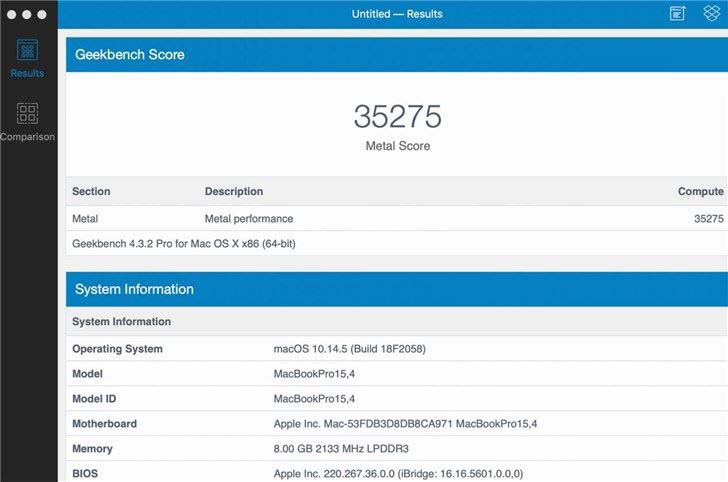The height and width of the screenshot is (482, 728).
Task: Click the Dropbox icon in title bar
Action: point(711,13)
